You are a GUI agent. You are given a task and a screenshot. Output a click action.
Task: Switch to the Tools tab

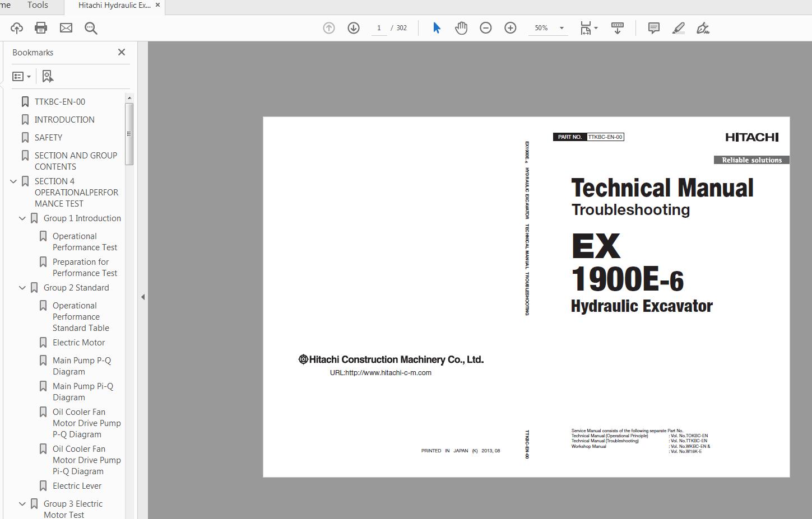tap(38, 5)
